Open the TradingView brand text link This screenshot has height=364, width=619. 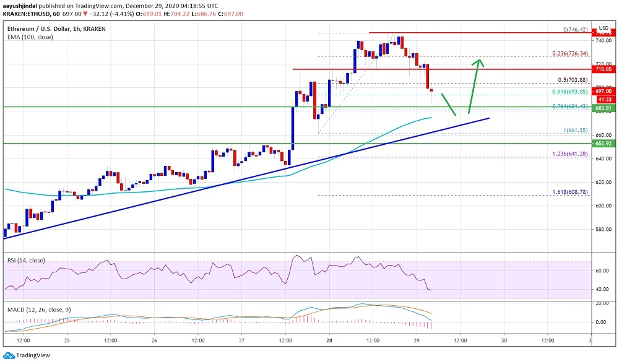point(33,355)
